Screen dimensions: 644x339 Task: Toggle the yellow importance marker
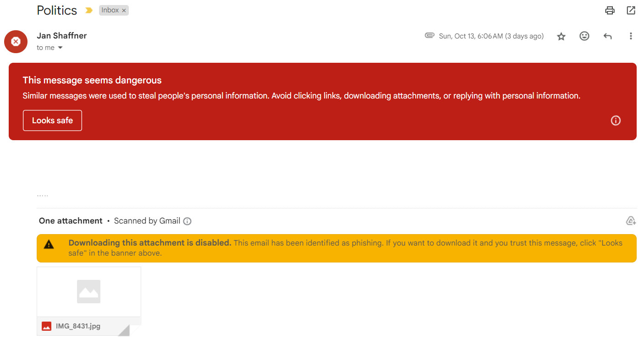(x=89, y=11)
